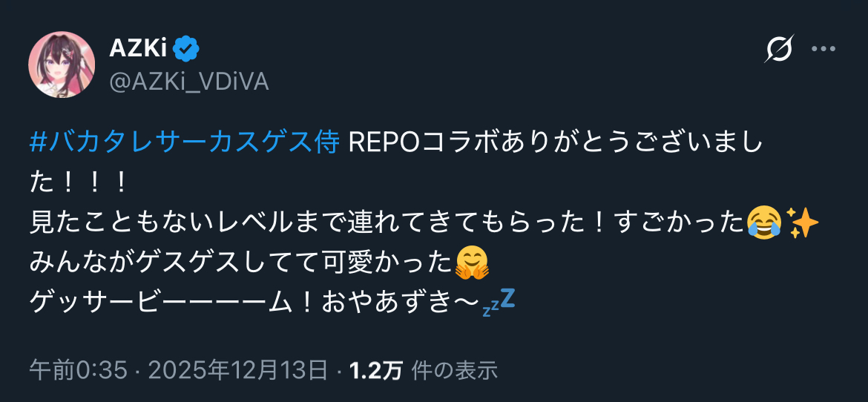This screenshot has width=868, height=402.
Task: Click the 1.2万 view count
Action: pos(375,370)
